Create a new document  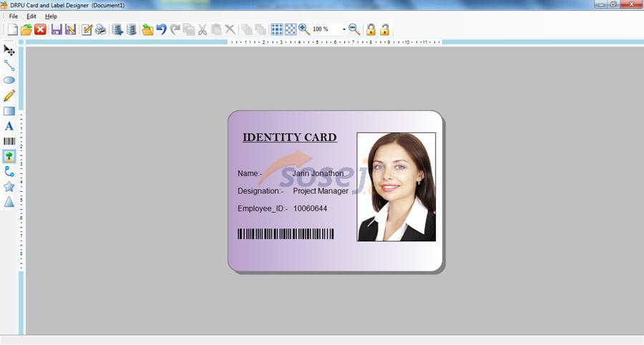[x=13, y=29]
